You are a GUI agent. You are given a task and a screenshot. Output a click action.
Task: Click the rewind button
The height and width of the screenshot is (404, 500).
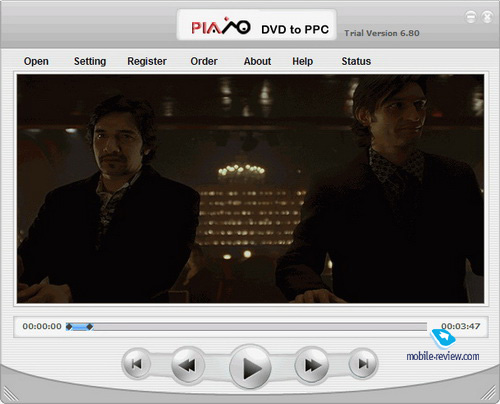tap(188, 365)
